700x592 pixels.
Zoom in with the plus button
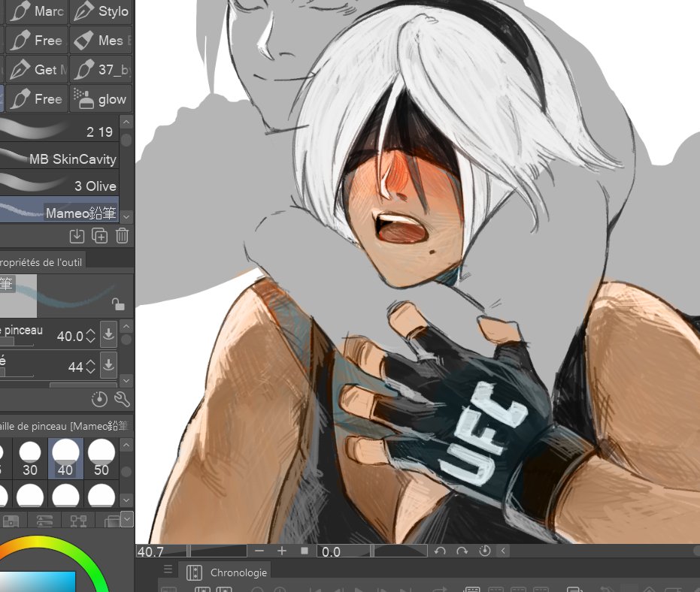pos(282,551)
